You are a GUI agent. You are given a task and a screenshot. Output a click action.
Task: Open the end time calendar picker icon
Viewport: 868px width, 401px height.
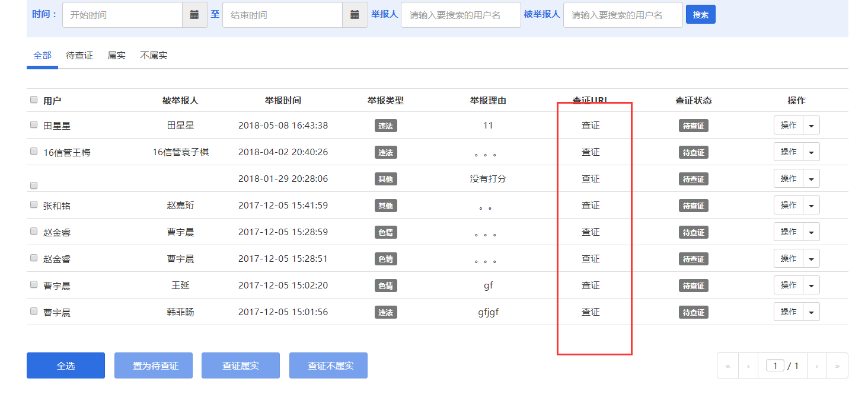point(355,15)
